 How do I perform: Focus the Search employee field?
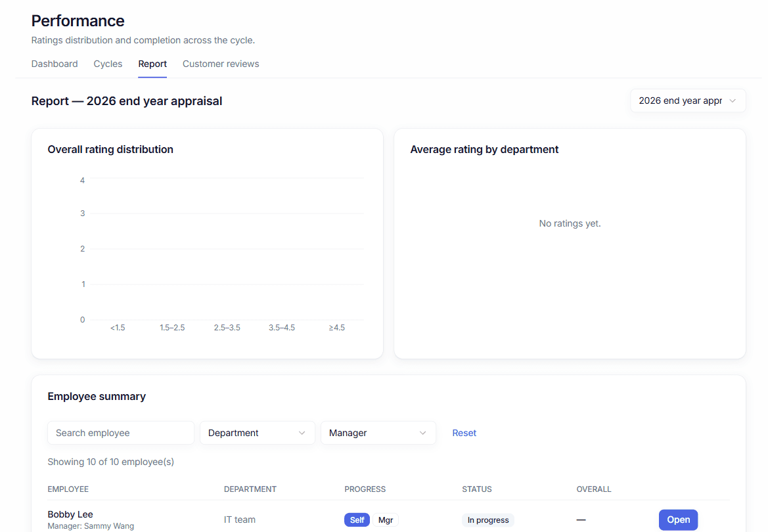(x=120, y=433)
